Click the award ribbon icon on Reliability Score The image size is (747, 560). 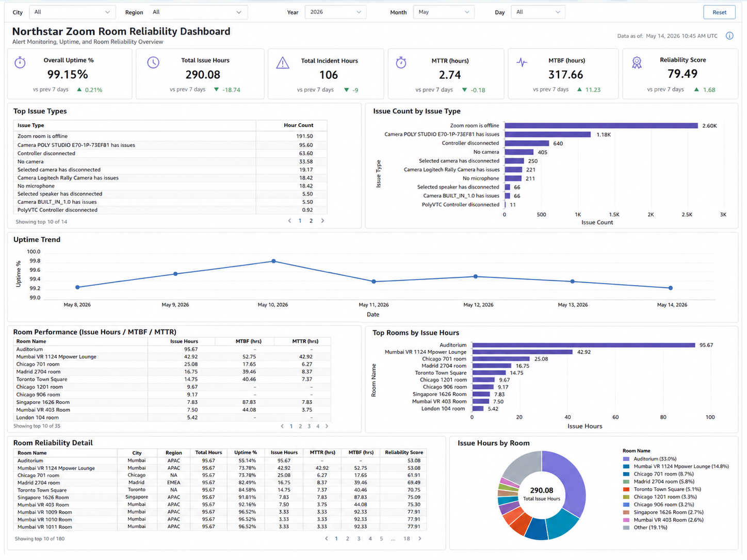click(637, 62)
